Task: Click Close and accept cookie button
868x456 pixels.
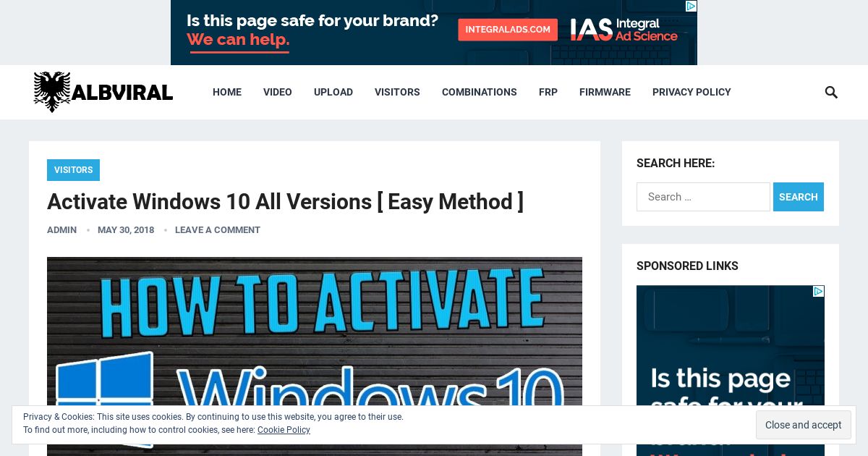Action: coord(803,425)
